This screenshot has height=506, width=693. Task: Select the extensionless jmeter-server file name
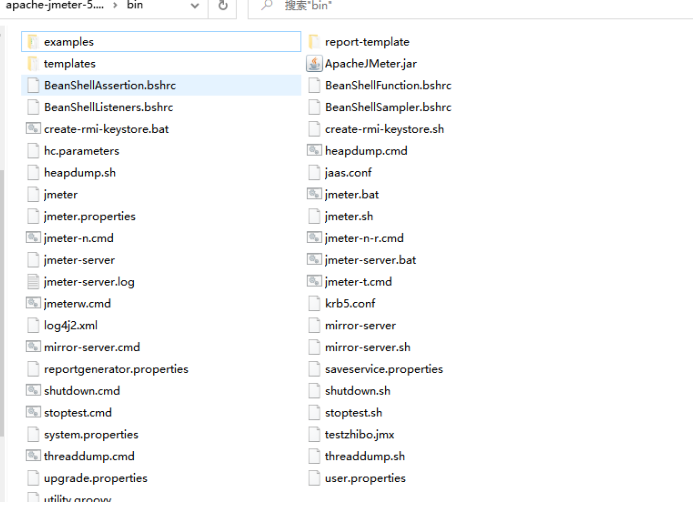click(79, 260)
